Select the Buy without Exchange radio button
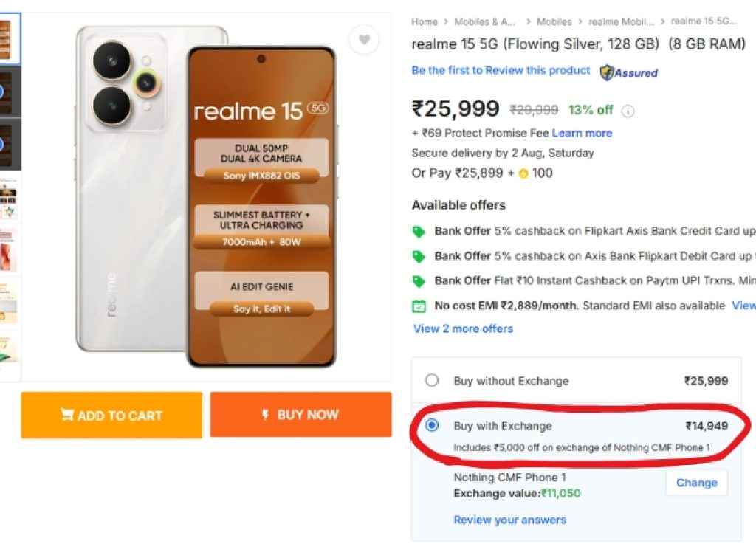The image size is (756, 558). [433, 381]
